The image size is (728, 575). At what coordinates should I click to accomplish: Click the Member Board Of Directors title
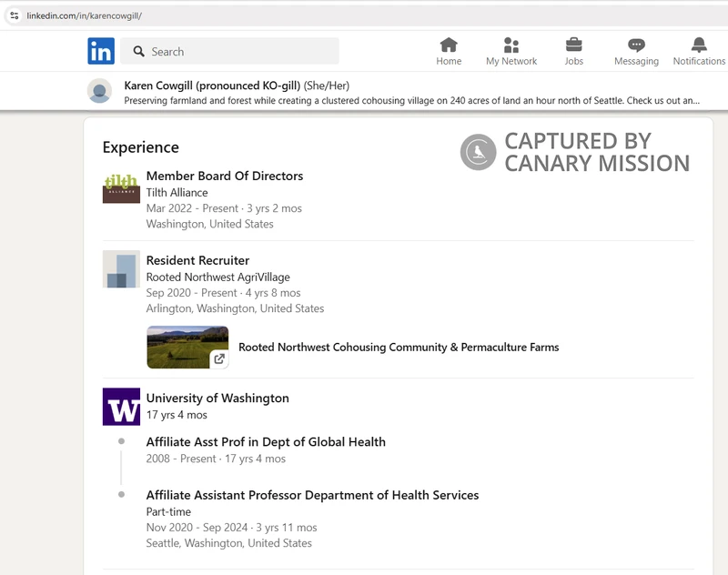click(224, 176)
